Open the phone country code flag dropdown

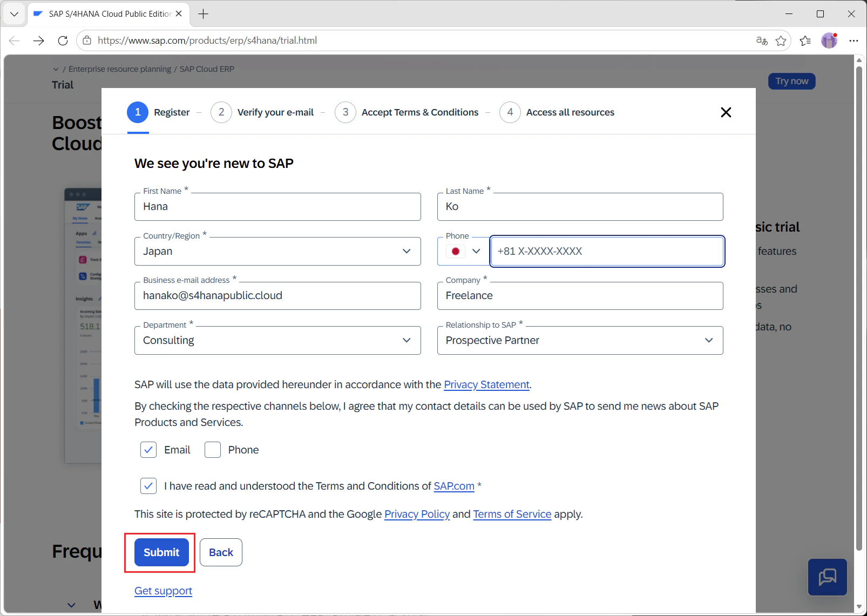pos(464,252)
